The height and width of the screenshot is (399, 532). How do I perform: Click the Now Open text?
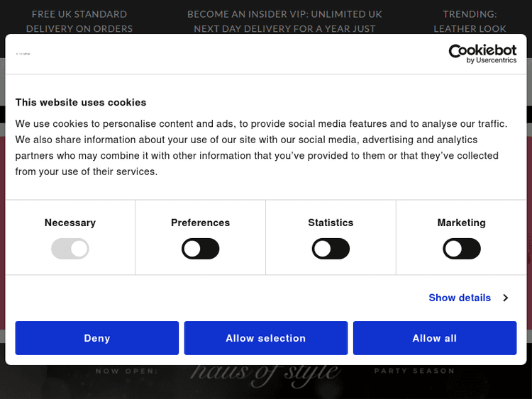pyautogui.click(x=127, y=371)
